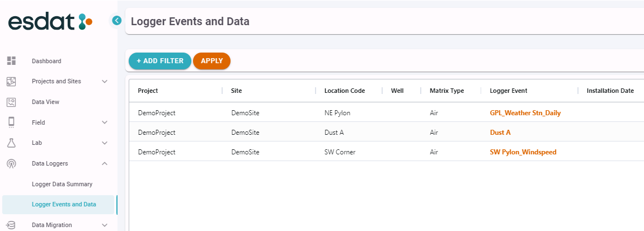Sort by the Installation Date column header

tap(610, 91)
